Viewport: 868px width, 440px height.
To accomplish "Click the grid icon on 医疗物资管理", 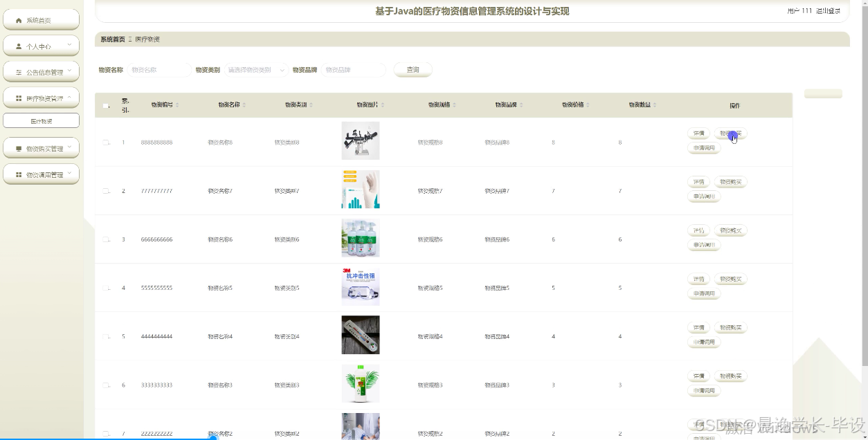I will (17, 98).
